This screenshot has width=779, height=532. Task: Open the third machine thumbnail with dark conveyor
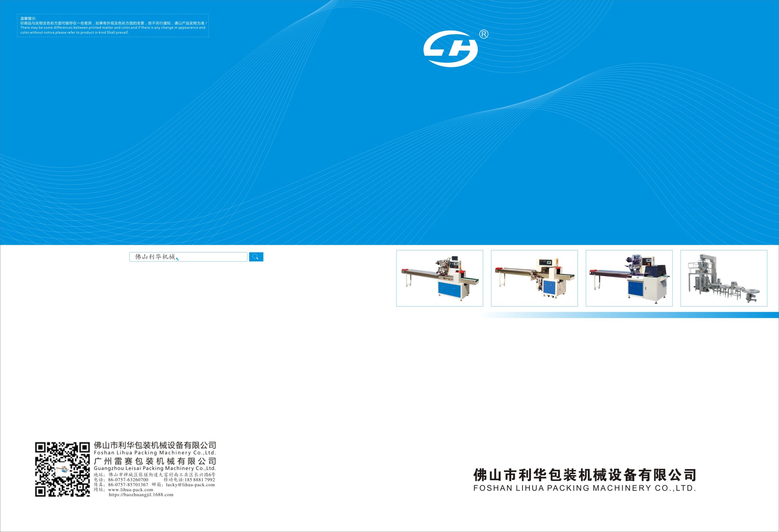click(629, 278)
